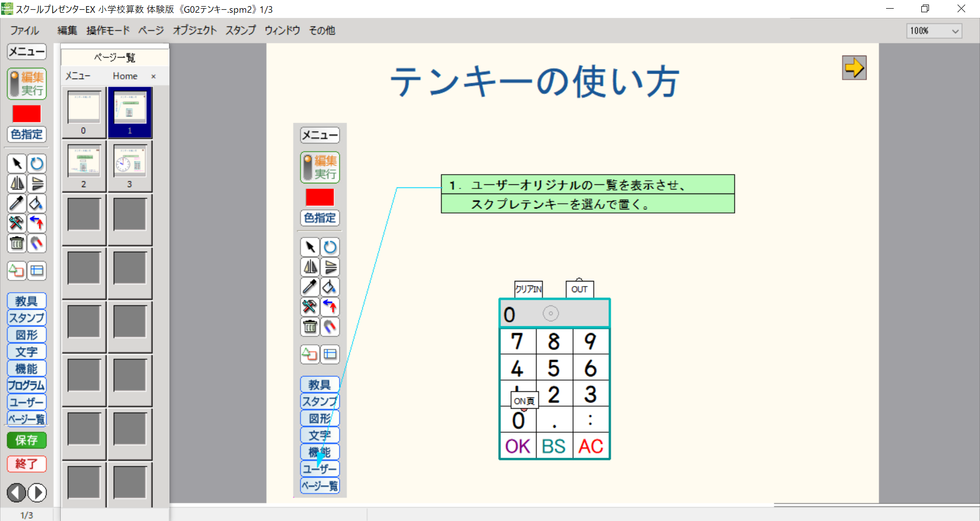Screen dimensions: 980x521
Task: Click the red 終了 exit button
Action: click(27, 464)
